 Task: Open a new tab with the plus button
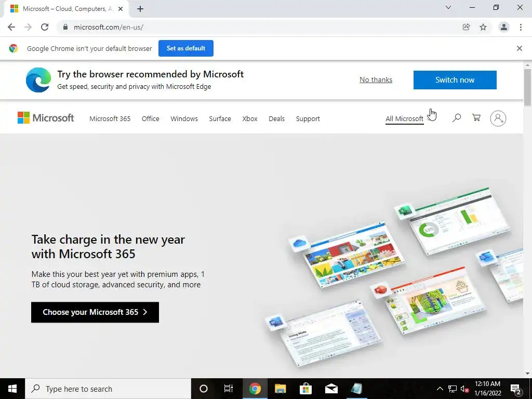[140, 9]
